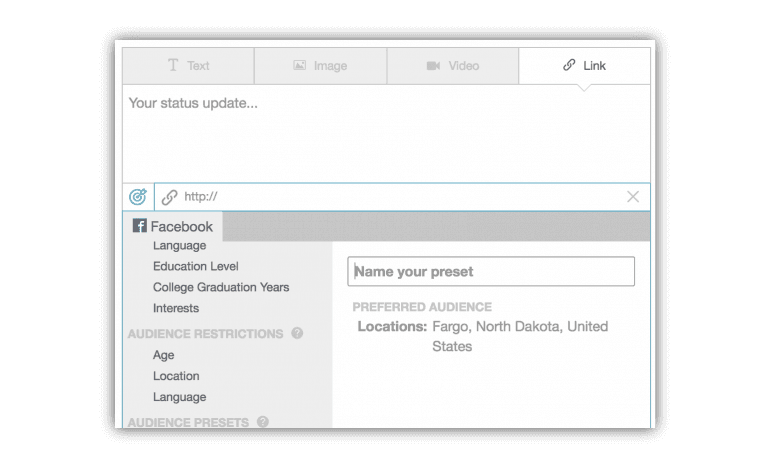Click the help icon next to Audience Restrictions
The height and width of the screenshot is (451, 770).
click(x=297, y=333)
